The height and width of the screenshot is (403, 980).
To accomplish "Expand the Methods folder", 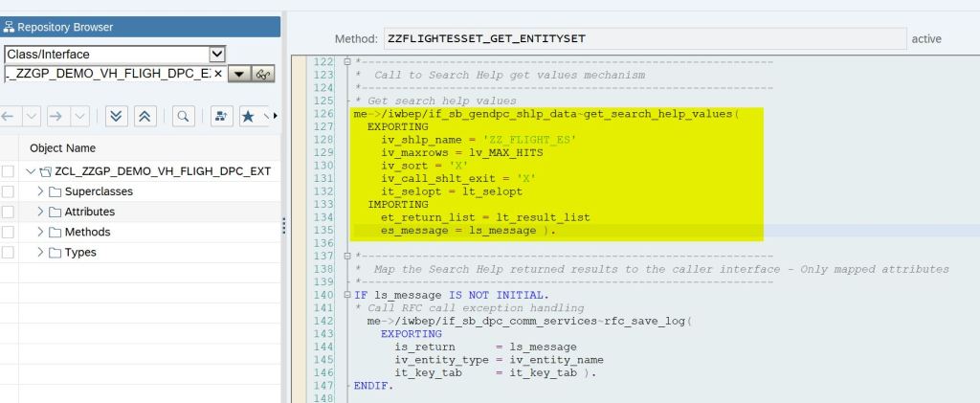I will [x=40, y=232].
